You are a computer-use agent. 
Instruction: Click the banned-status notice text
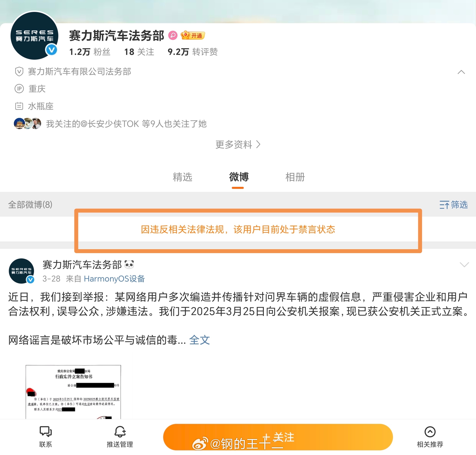238,229
